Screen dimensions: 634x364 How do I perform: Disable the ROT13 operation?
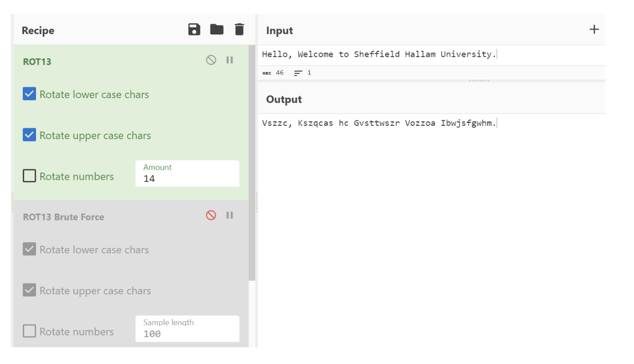click(211, 60)
